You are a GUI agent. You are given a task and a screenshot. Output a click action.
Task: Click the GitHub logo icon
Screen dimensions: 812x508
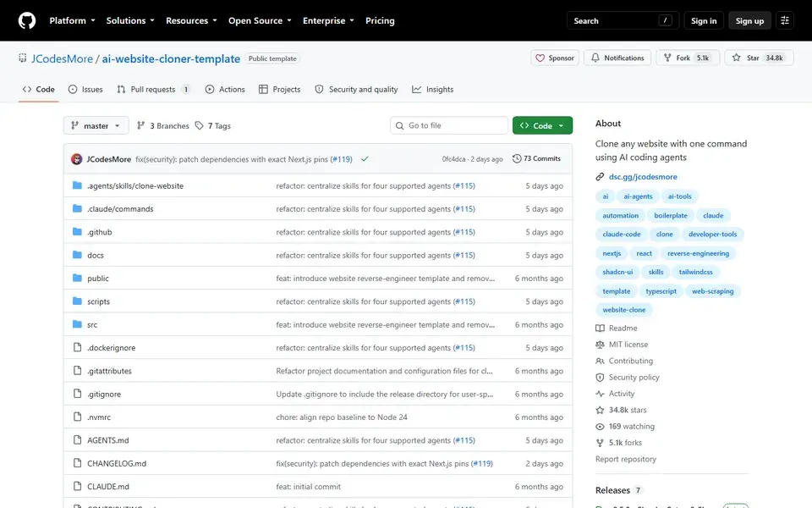pyautogui.click(x=27, y=20)
